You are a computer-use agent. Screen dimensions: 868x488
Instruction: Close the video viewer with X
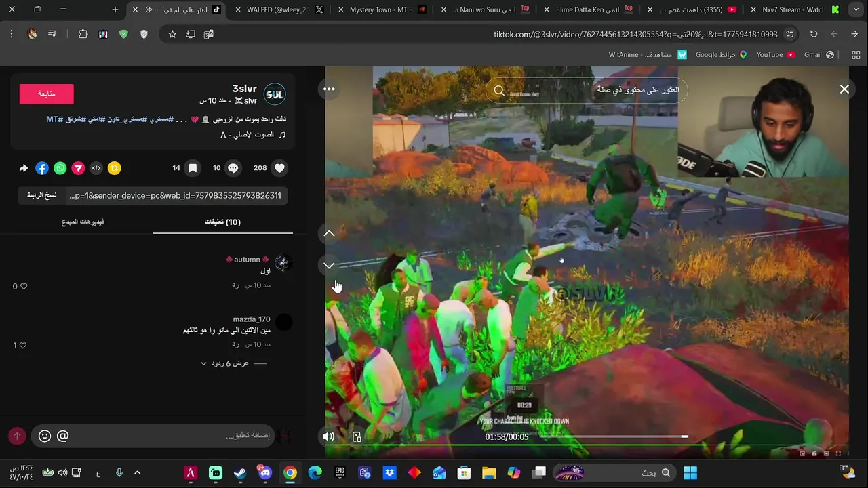click(844, 89)
